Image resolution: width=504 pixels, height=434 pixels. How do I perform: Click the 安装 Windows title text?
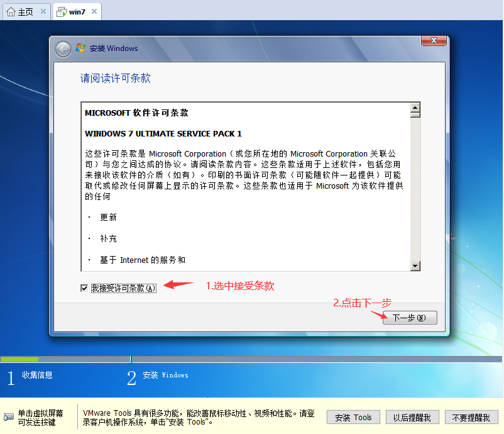click(x=114, y=48)
